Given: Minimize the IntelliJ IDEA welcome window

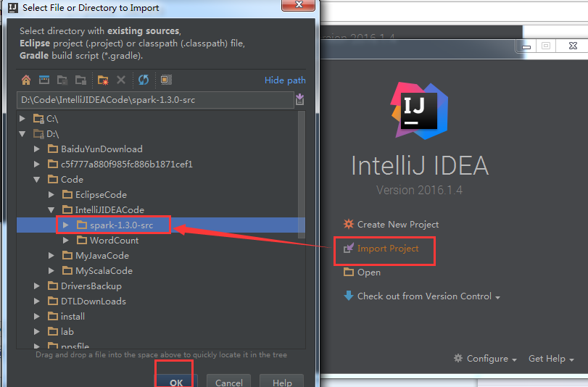Looking at the screenshot, I should click(526, 46).
